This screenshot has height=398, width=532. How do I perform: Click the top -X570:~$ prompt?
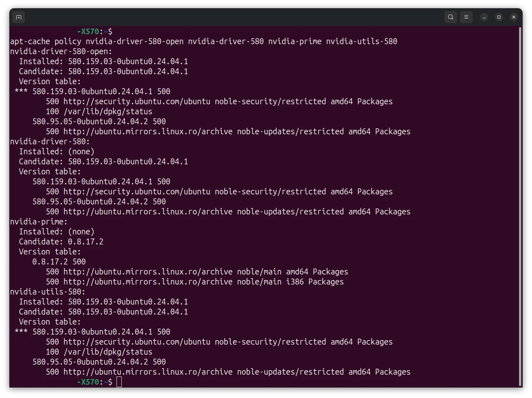[x=95, y=32]
